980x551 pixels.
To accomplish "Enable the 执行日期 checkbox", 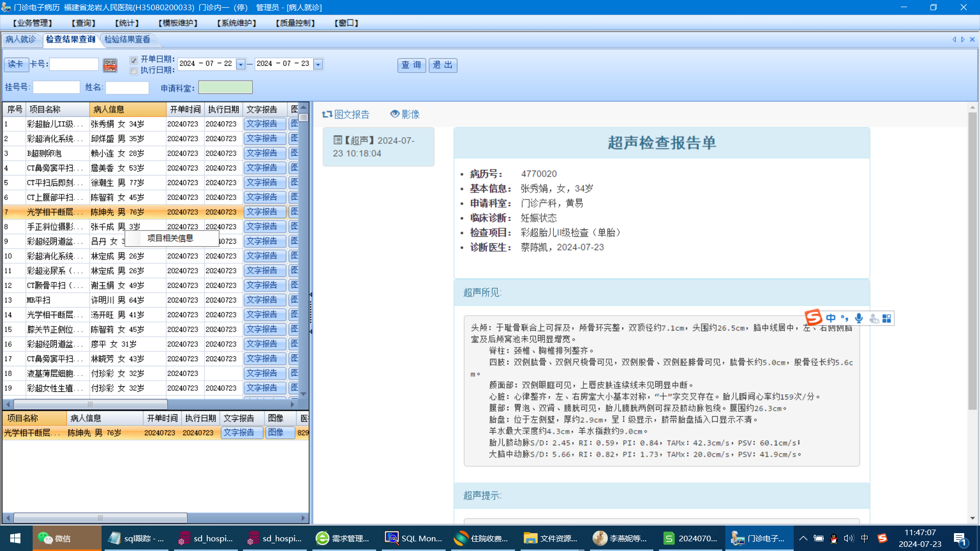I will (134, 71).
